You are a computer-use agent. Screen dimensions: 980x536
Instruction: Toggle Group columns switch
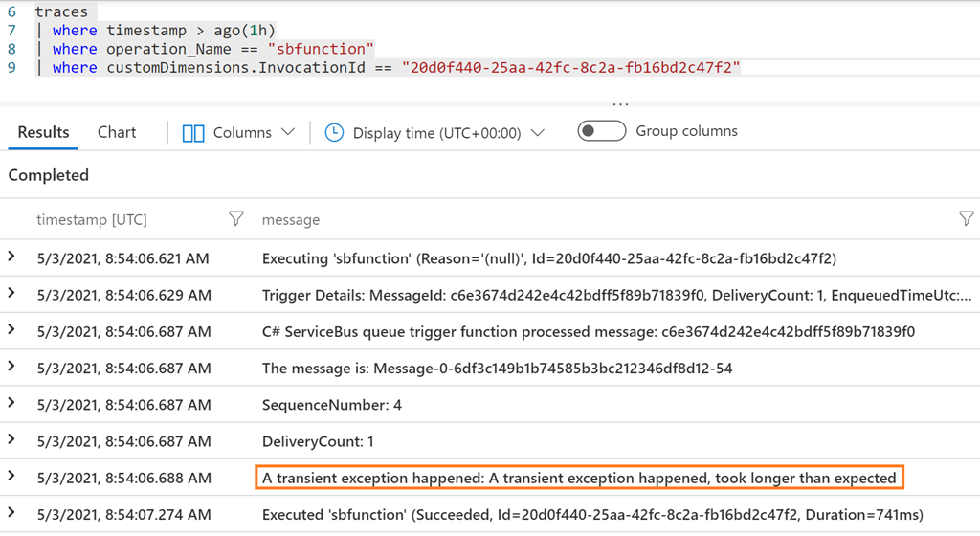coord(601,131)
